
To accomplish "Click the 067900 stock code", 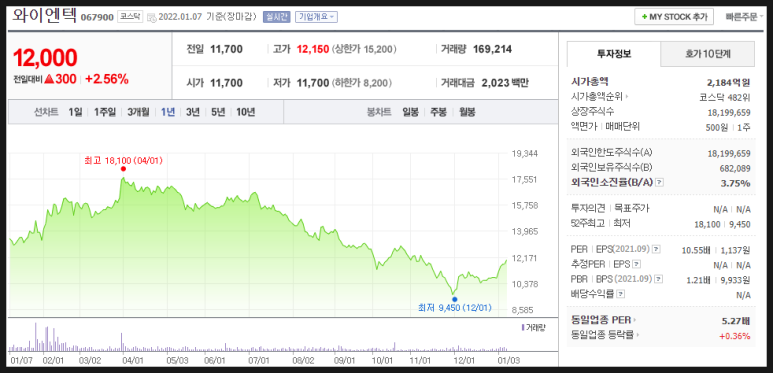I will pos(98,17).
